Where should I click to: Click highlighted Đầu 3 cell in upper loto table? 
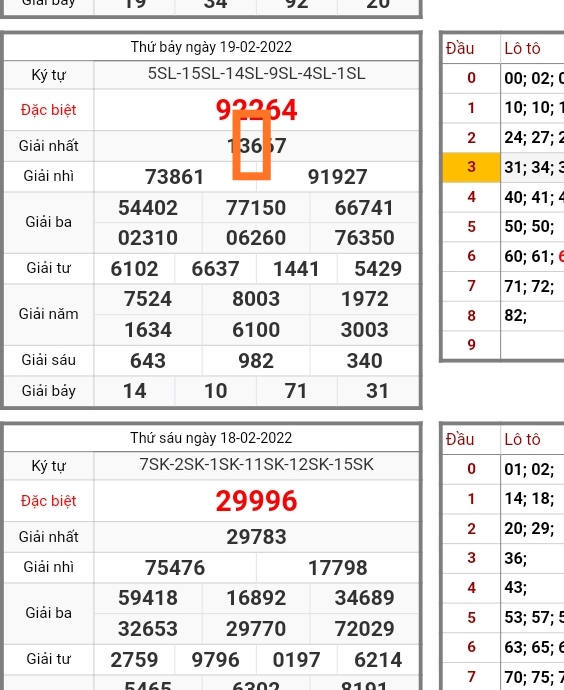coord(471,167)
